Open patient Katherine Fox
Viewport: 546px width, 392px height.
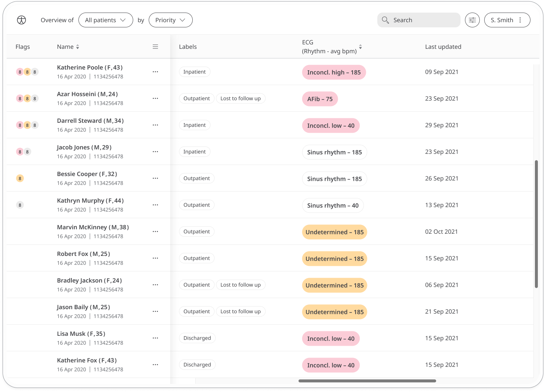pyautogui.click(x=87, y=360)
